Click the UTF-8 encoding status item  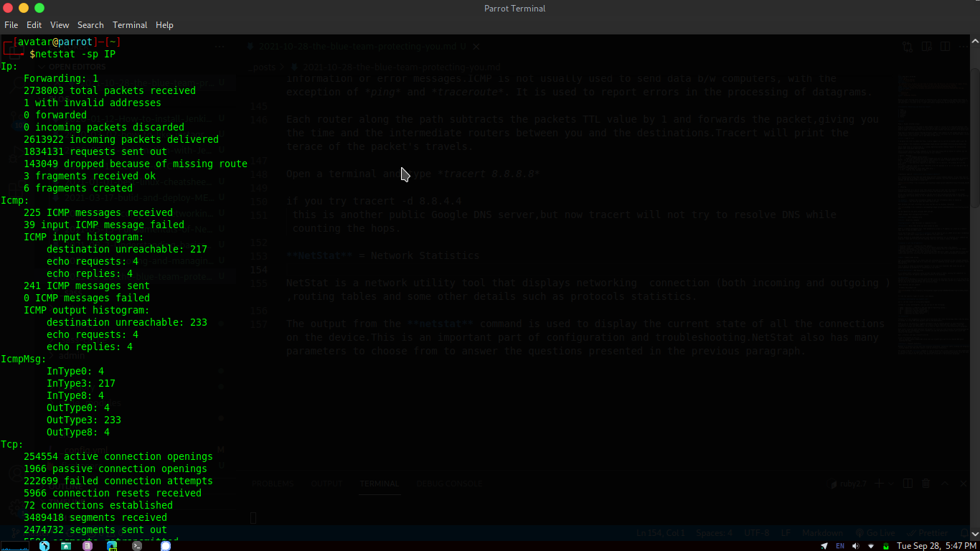point(757,533)
